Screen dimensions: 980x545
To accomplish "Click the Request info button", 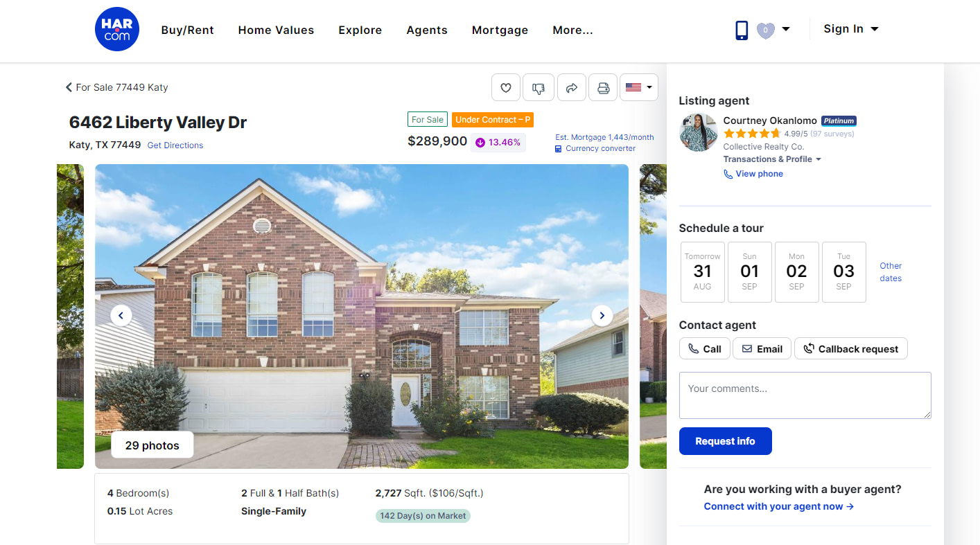I will coord(726,441).
